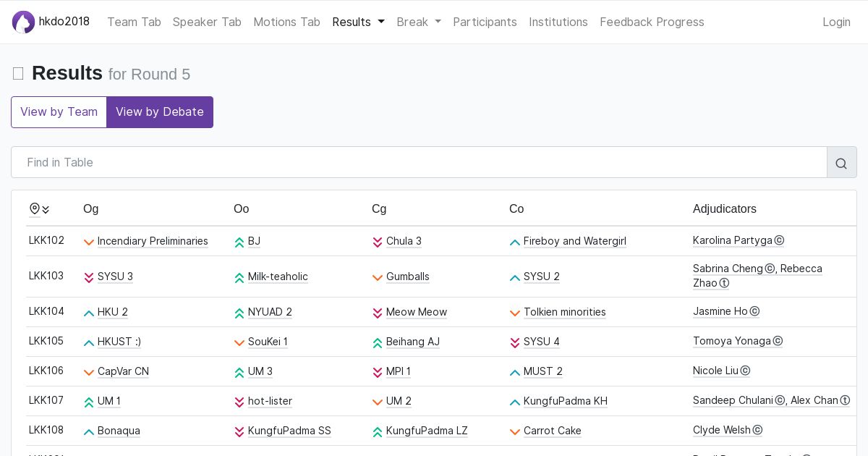Click the Login link
This screenshot has height=456, width=868.
[836, 22]
